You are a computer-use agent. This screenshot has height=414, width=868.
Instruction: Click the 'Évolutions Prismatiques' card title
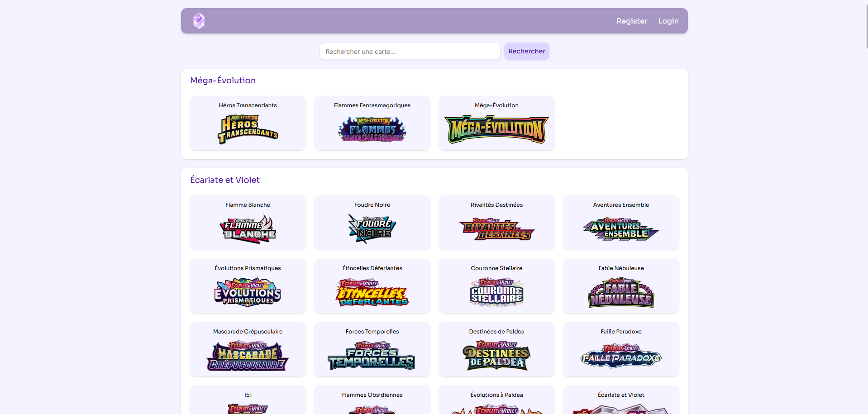[x=248, y=268]
